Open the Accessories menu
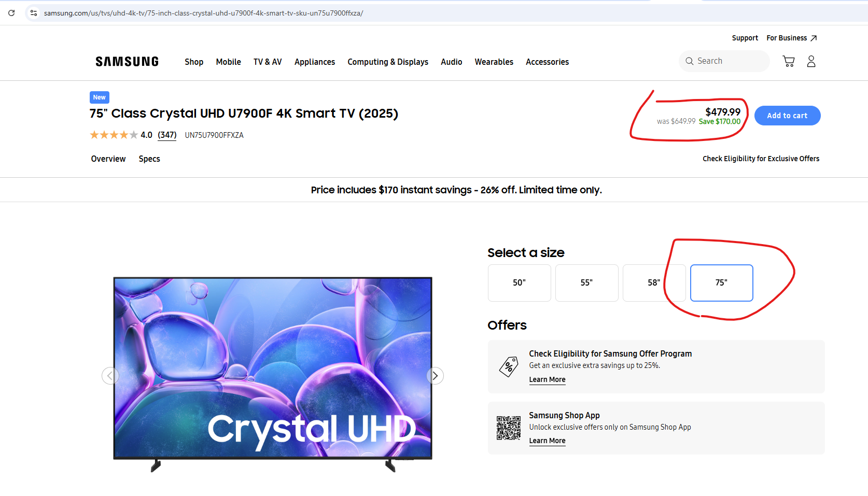The image size is (868, 496). tap(548, 62)
